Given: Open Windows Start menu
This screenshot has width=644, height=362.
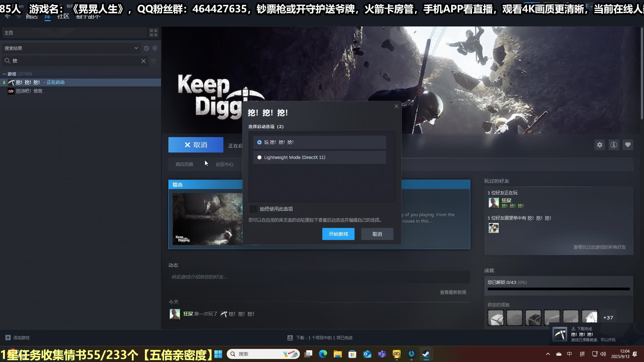Looking at the screenshot, I should (x=218, y=354).
